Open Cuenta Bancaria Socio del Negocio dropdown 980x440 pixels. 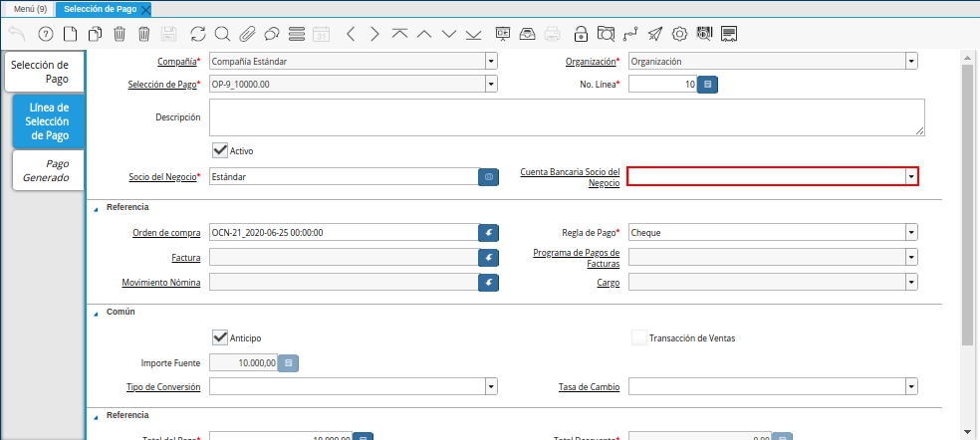coord(910,176)
